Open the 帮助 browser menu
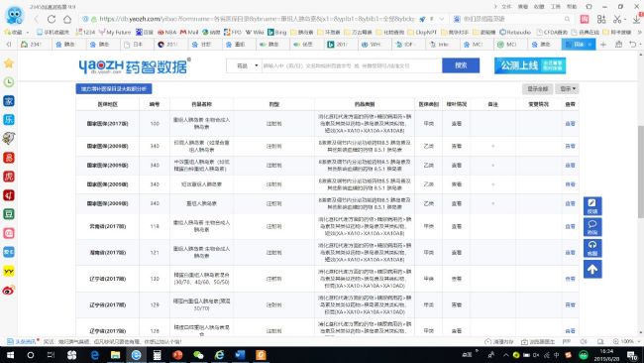The height and width of the screenshot is (363, 644). (572, 7)
